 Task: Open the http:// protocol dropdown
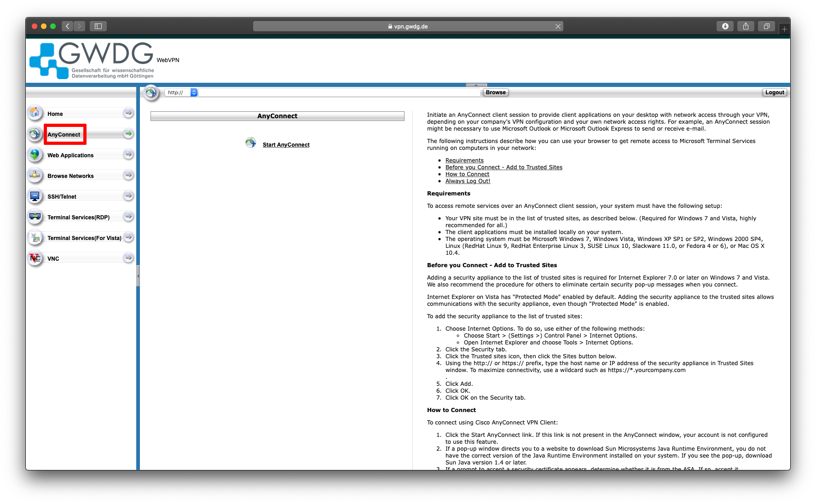pos(181,92)
